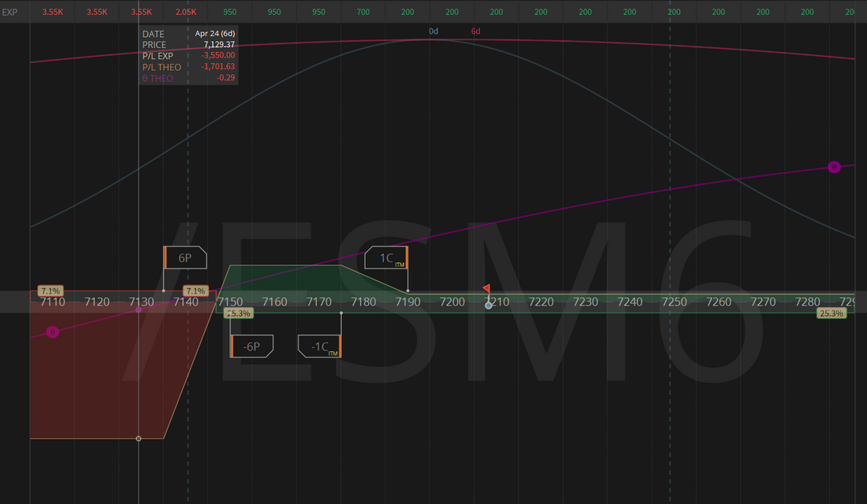Toggle the 6d curve label
Image resolution: width=867 pixels, height=504 pixels.
point(476,31)
